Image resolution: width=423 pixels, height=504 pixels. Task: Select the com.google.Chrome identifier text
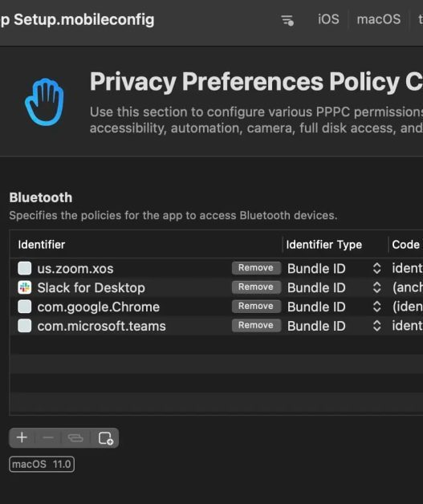pyautogui.click(x=99, y=307)
